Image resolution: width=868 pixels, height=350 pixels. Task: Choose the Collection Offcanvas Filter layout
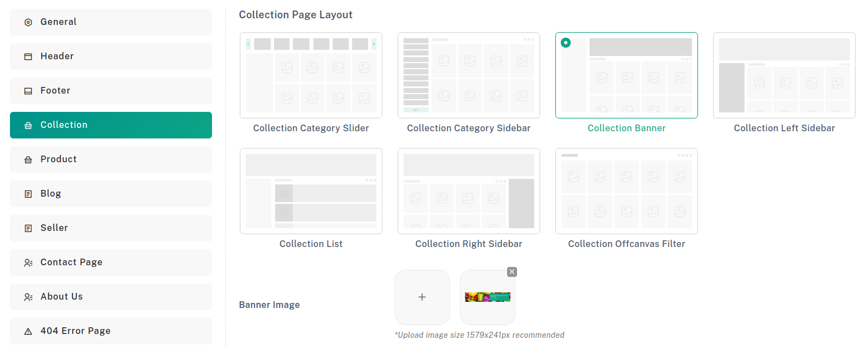tap(626, 191)
